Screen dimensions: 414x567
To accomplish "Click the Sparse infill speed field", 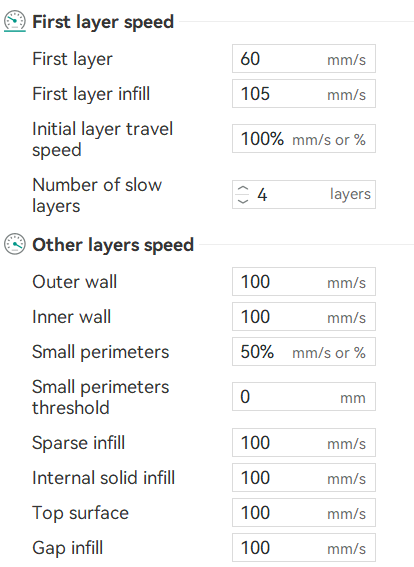I will pos(304,443).
